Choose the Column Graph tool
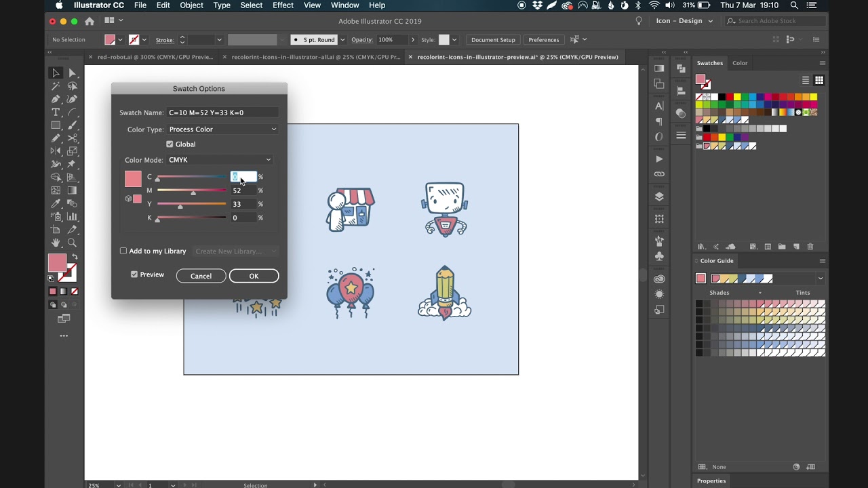 pyautogui.click(x=72, y=217)
